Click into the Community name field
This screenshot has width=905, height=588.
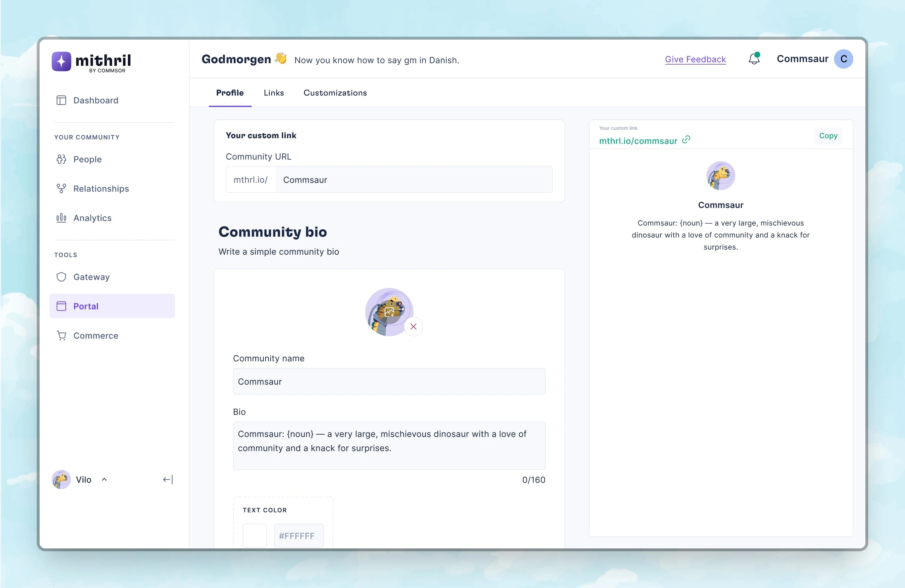point(389,381)
